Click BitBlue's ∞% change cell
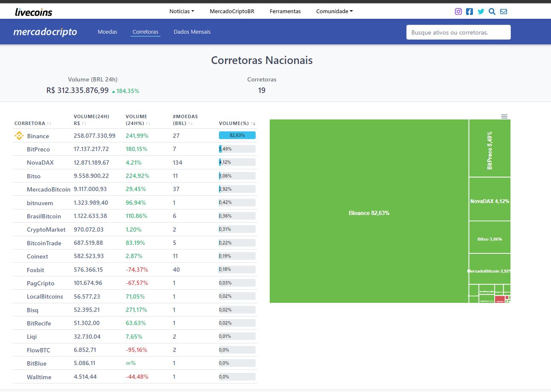Screen dimensions: 551x392 coord(131,363)
